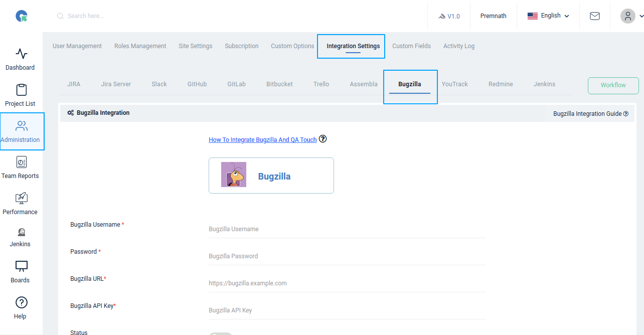Image resolution: width=644 pixels, height=335 pixels.
Task: Enable the Status toggle switch
Action: 221,333
